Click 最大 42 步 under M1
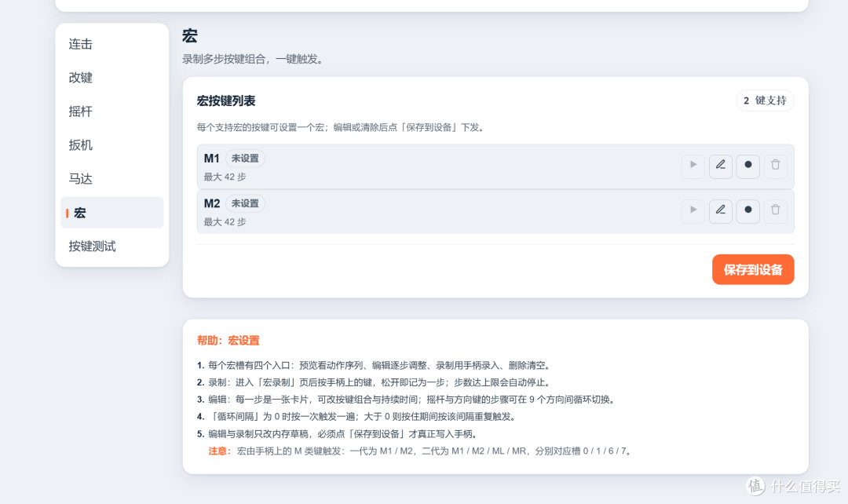Screen dimensions: 848x504 click(x=225, y=177)
